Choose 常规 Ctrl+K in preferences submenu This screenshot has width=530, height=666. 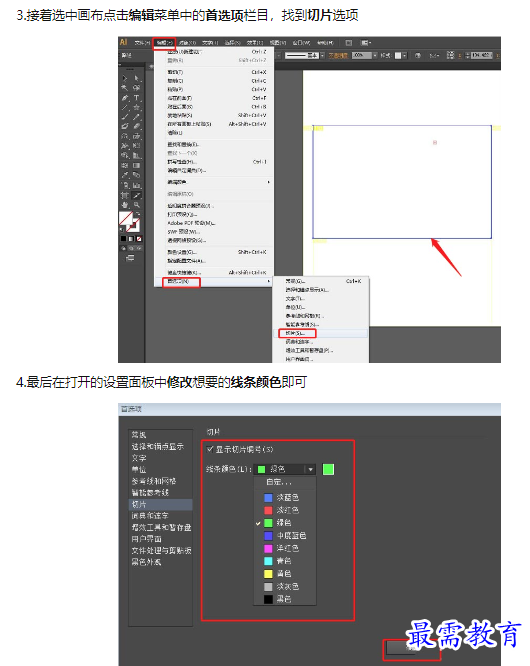tap(321, 281)
